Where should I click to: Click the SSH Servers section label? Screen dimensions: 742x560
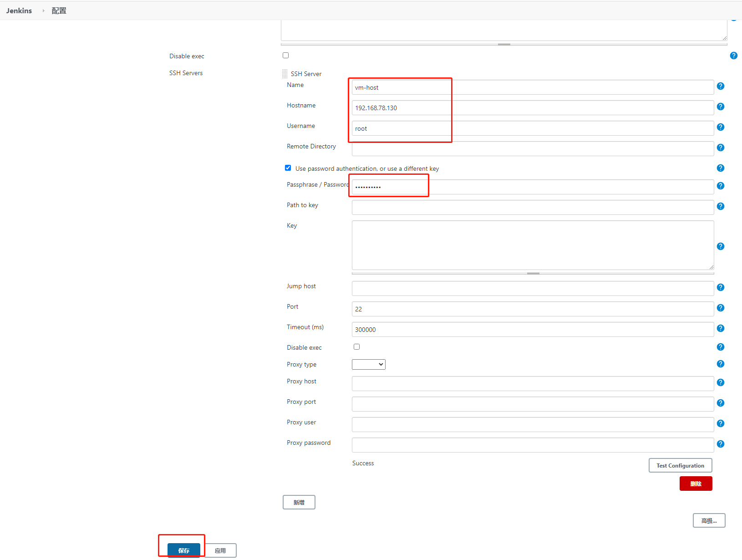186,73
